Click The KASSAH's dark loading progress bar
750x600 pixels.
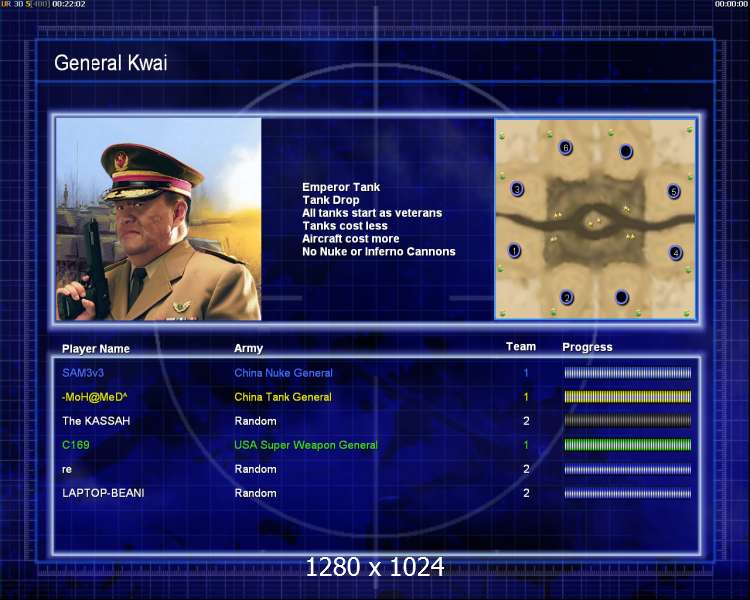click(x=628, y=421)
